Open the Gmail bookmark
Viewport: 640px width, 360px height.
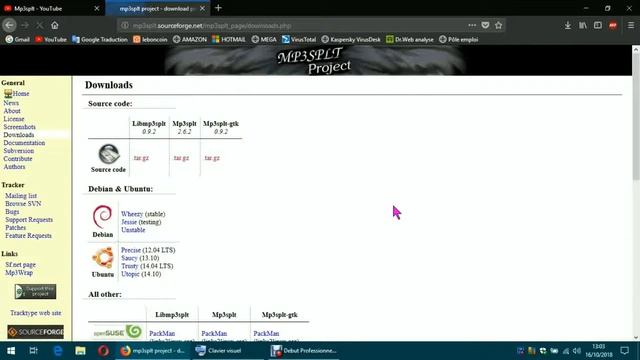(x=18, y=40)
